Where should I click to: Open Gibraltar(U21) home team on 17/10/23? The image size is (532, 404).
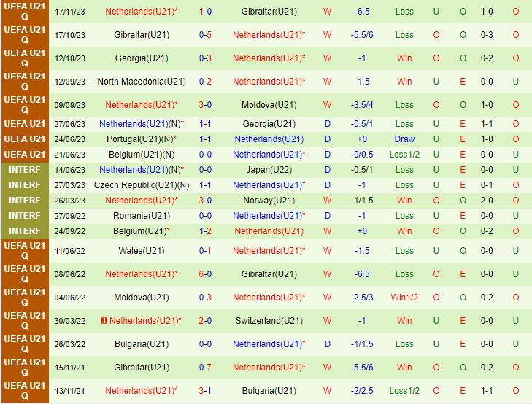pyautogui.click(x=142, y=35)
